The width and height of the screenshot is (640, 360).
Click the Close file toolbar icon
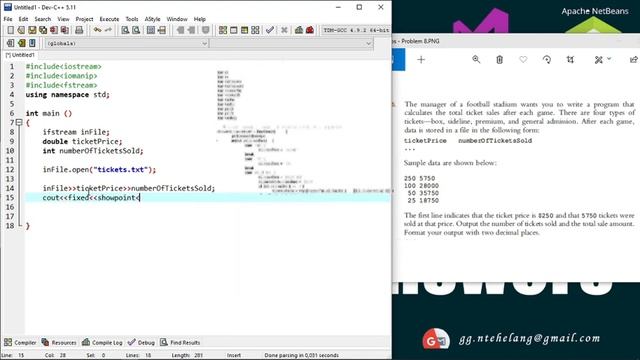(x=54, y=30)
